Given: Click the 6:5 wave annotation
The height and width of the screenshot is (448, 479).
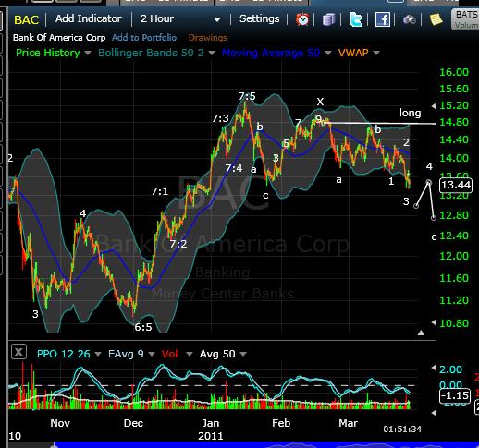Looking at the screenshot, I should (x=143, y=327).
